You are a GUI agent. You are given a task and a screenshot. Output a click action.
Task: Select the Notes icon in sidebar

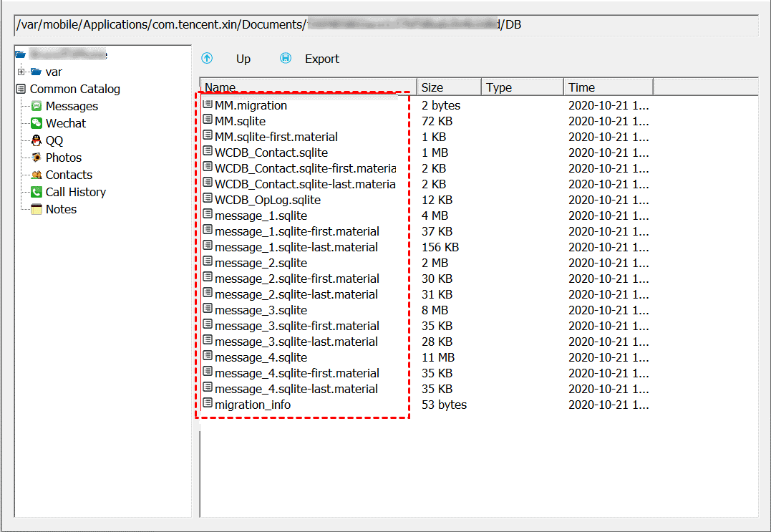[x=37, y=209]
